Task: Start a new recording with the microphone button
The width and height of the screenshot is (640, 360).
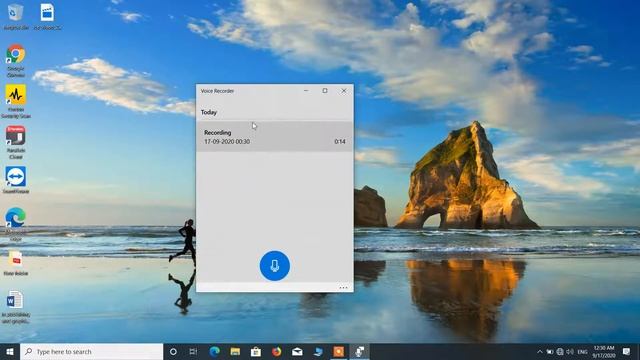Action: (x=275, y=266)
